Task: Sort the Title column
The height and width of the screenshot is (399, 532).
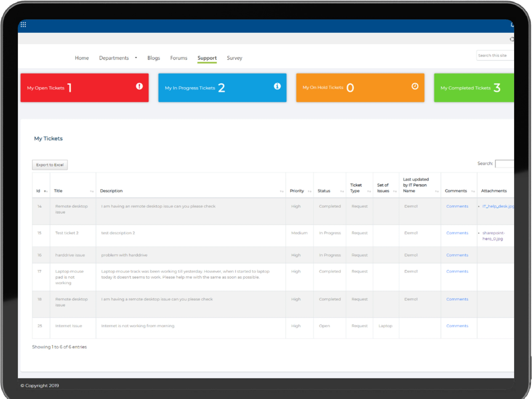Action: point(92,191)
